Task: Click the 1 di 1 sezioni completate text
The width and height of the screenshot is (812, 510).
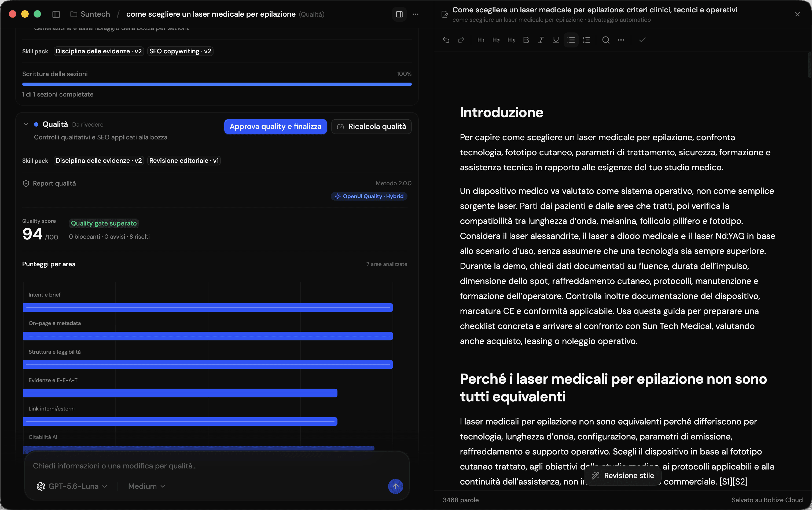Action: tap(58, 94)
